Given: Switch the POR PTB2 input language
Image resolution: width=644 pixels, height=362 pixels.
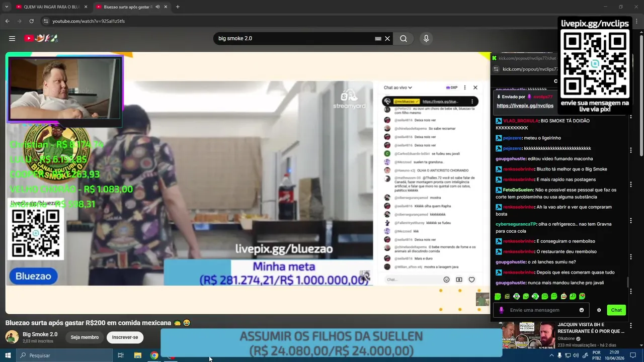Looking at the screenshot, I should [597, 355].
